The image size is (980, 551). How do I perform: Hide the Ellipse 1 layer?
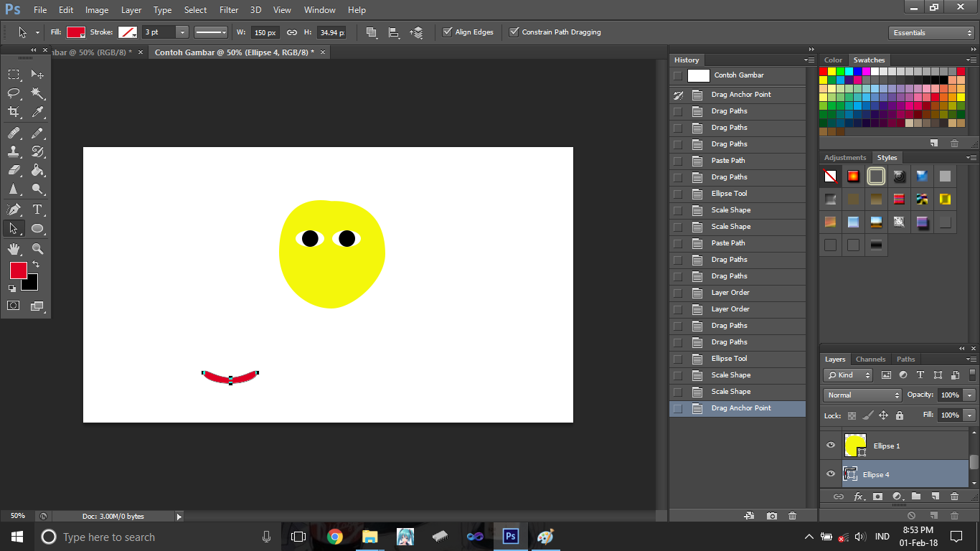click(830, 445)
